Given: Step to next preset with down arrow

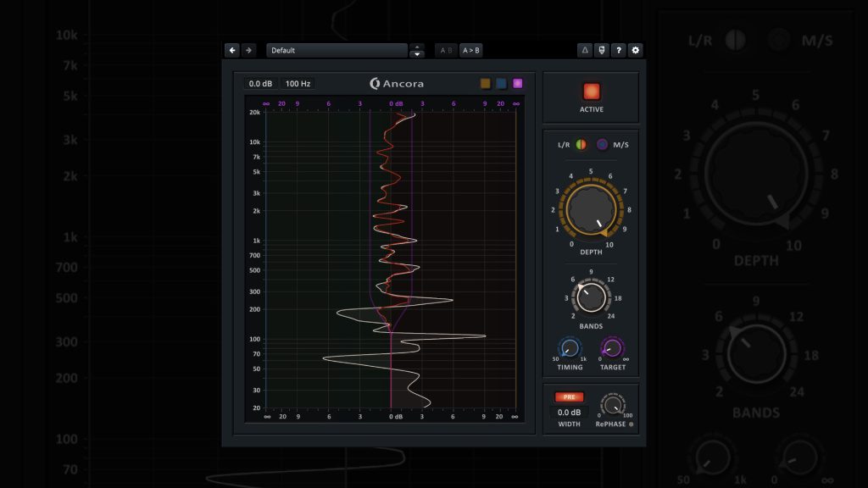Looking at the screenshot, I should (416, 54).
